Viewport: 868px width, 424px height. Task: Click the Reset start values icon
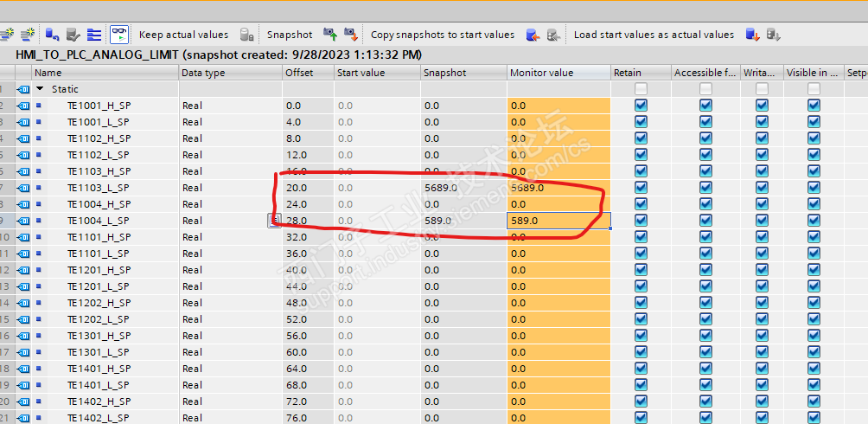52,35
